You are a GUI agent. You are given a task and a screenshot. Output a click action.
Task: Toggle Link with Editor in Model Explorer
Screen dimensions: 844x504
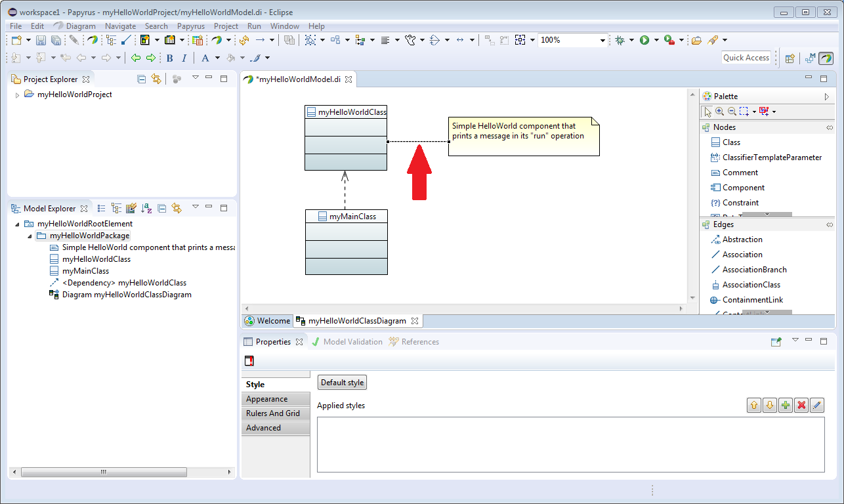[176, 208]
